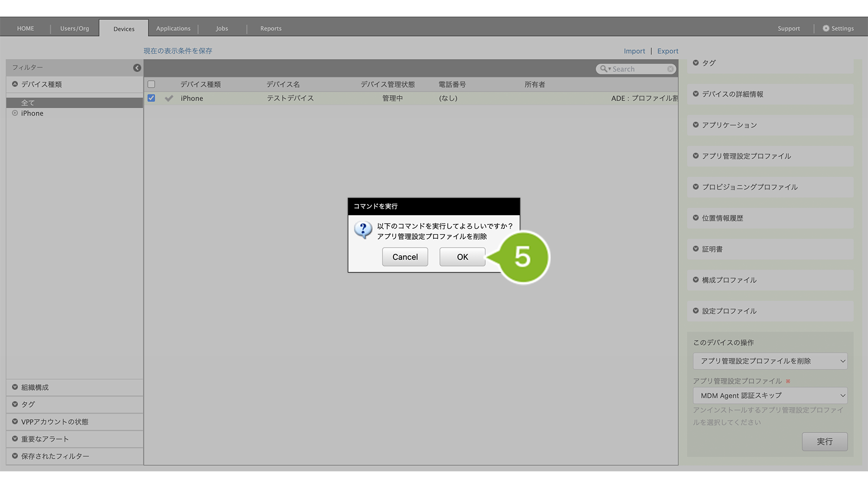Viewport: 868px width, 488px height.
Task: Open the アプリ管理設定プロファイルを削除 operation dropdown
Action: click(769, 361)
